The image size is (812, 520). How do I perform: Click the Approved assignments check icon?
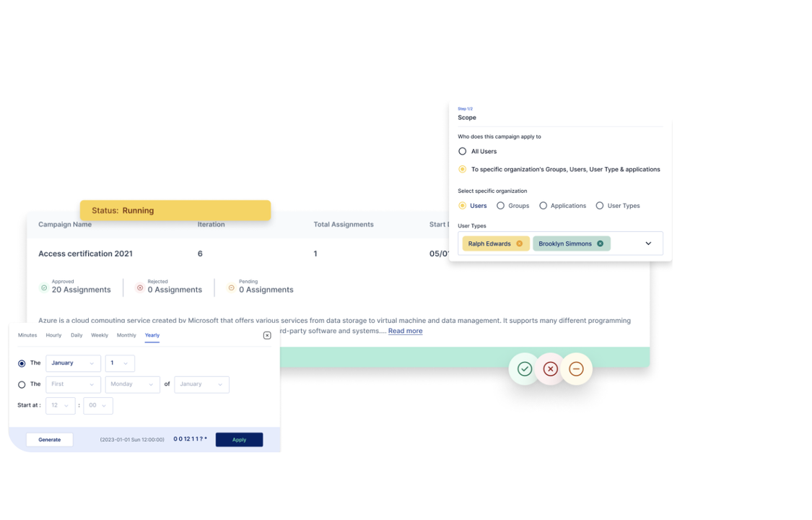(x=44, y=288)
